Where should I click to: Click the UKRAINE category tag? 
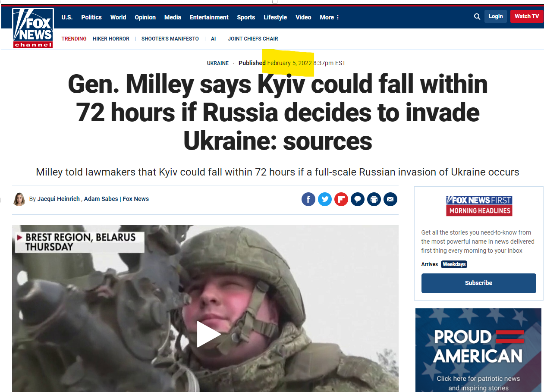218,63
